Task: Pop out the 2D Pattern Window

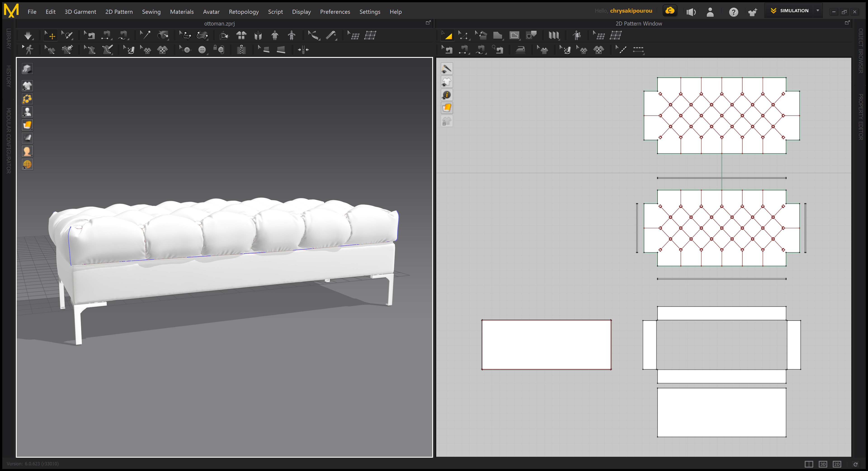Action: click(847, 23)
